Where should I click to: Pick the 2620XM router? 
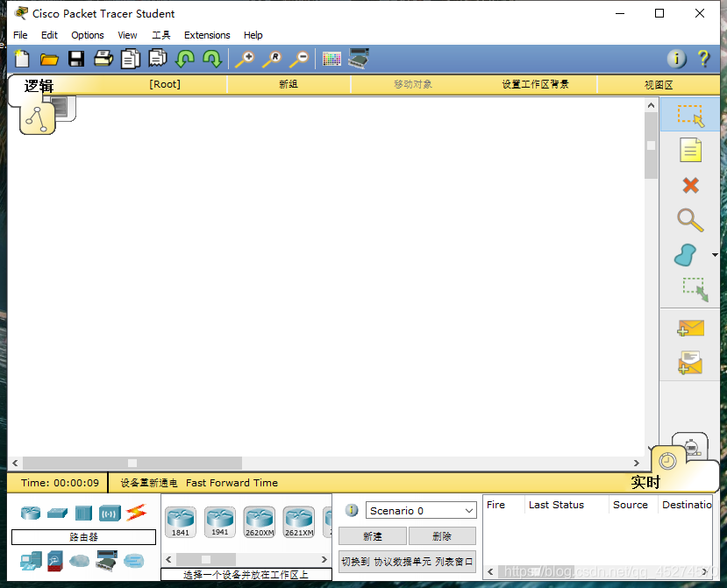[260, 521]
